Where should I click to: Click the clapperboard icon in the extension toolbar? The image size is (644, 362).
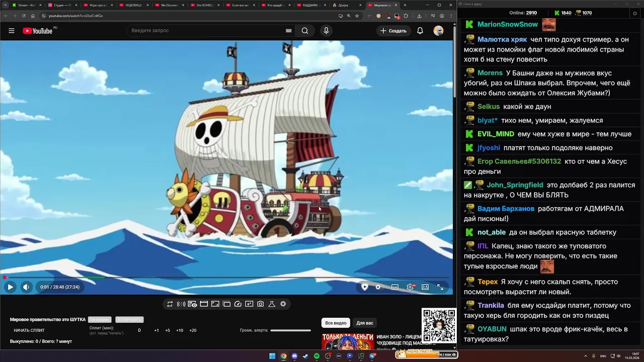(204, 304)
